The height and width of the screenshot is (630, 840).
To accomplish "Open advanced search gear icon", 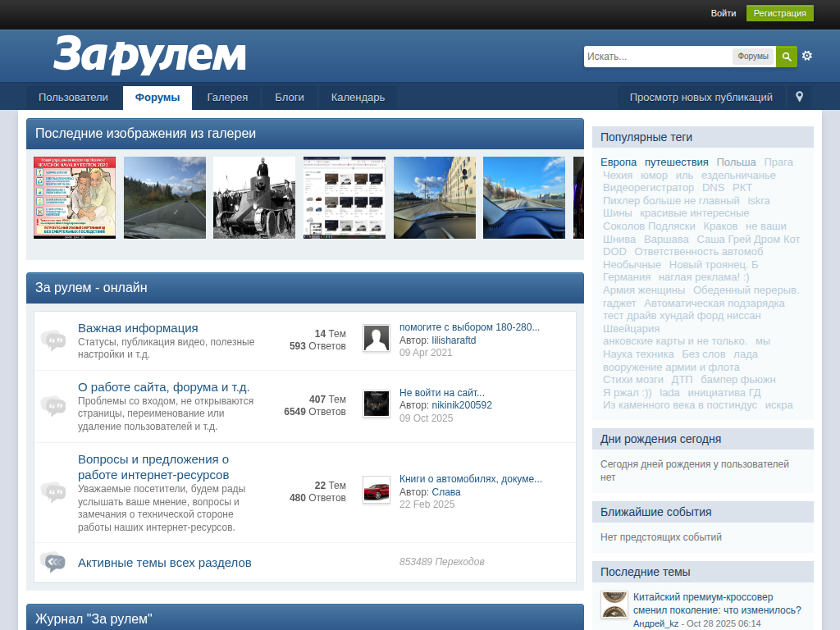I will pyautogui.click(x=807, y=56).
